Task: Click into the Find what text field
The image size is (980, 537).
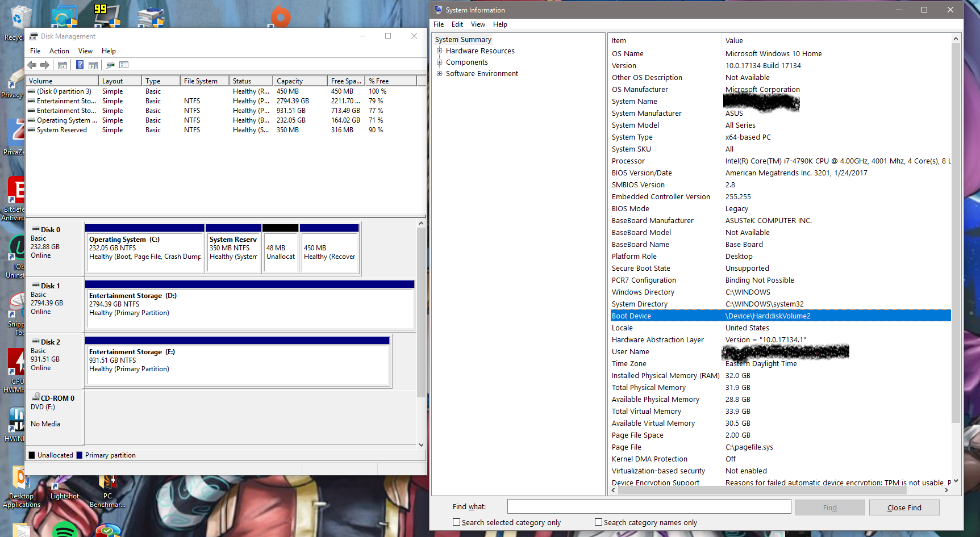Action: [649, 506]
